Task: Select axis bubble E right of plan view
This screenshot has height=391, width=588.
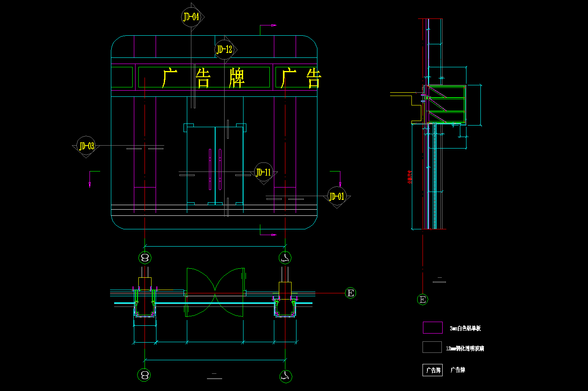Action: pyautogui.click(x=350, y=293)
